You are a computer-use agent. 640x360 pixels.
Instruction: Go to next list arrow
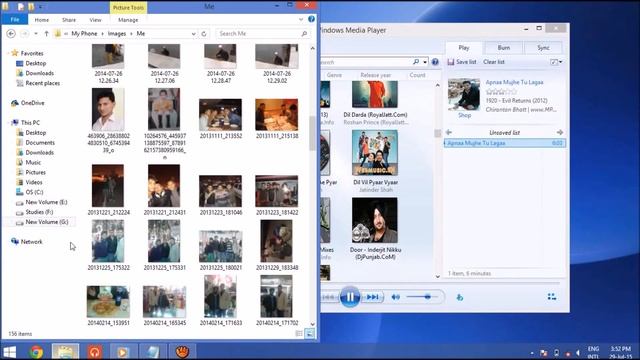[x=560, y=132]
